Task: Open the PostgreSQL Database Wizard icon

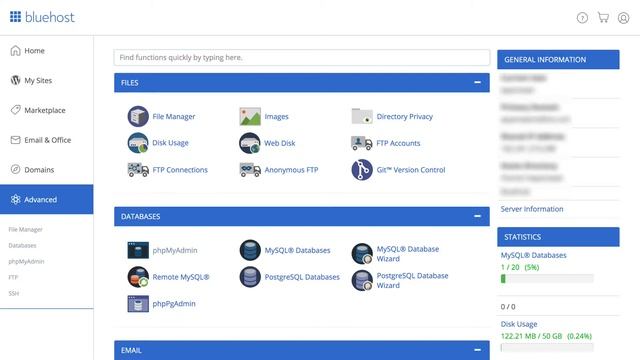Action: pyautogui.click(x=362, y=280)
